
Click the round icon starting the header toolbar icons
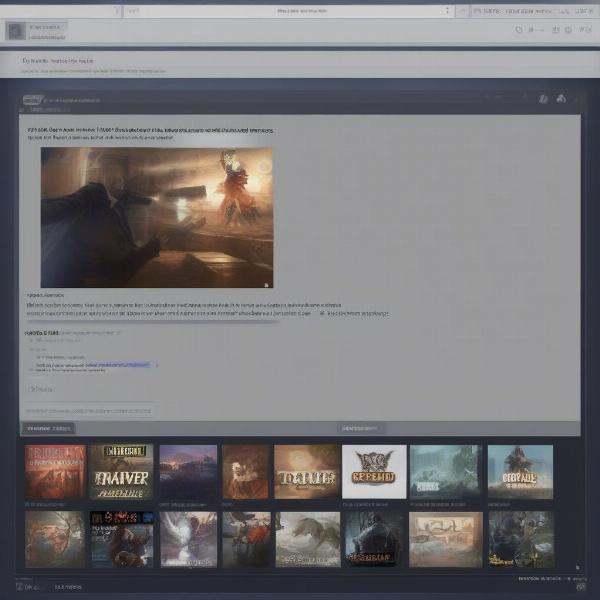(x=519, y=29)
